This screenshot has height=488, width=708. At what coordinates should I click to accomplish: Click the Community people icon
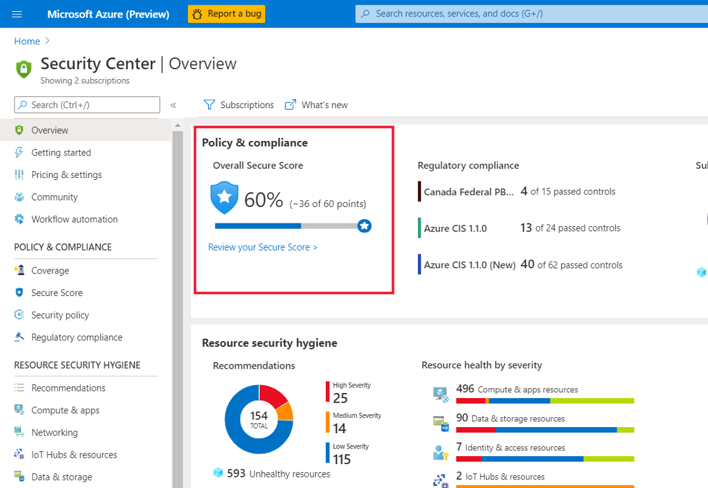(x=19, y=197)
